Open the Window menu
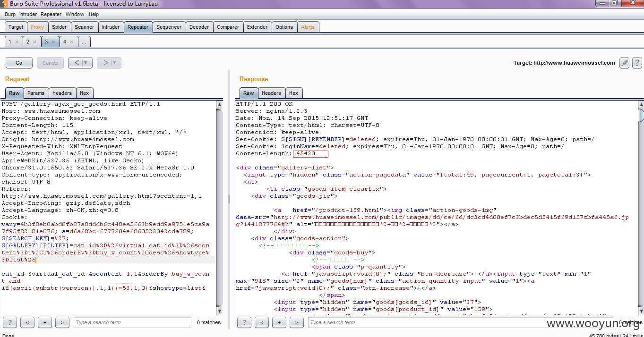644x337 pixels. [x=75, y=14]
